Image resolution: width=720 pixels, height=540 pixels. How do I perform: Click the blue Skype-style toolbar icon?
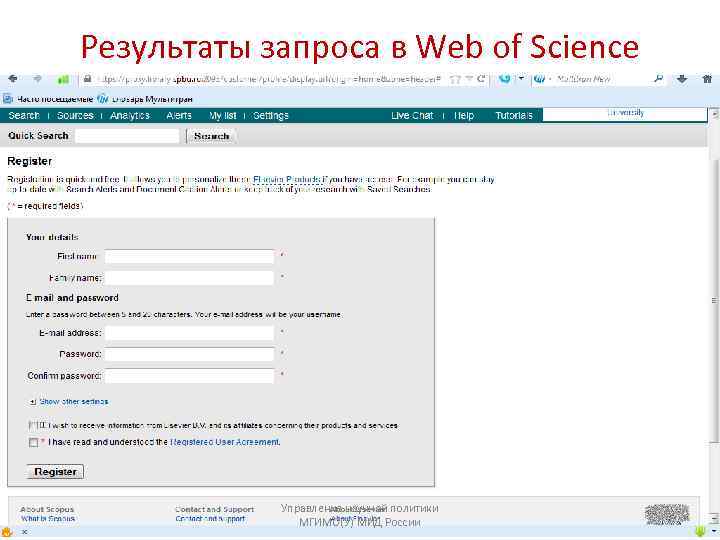click(505, 79)
